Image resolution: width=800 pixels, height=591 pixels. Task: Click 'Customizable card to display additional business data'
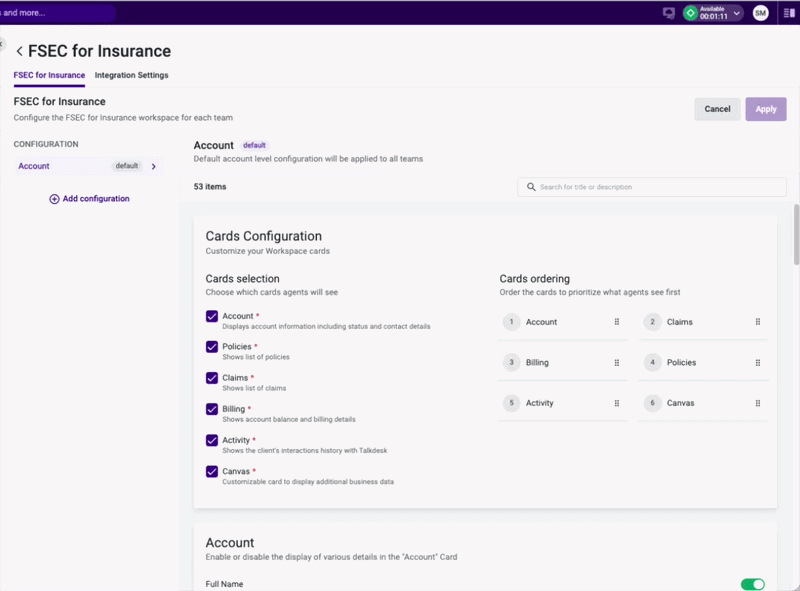coord(308,482)
